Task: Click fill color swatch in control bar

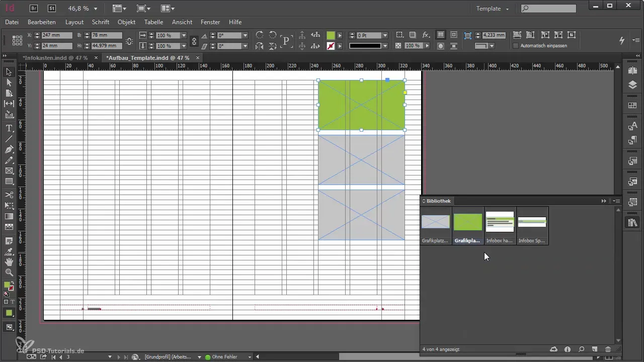Action: [331, 35]
